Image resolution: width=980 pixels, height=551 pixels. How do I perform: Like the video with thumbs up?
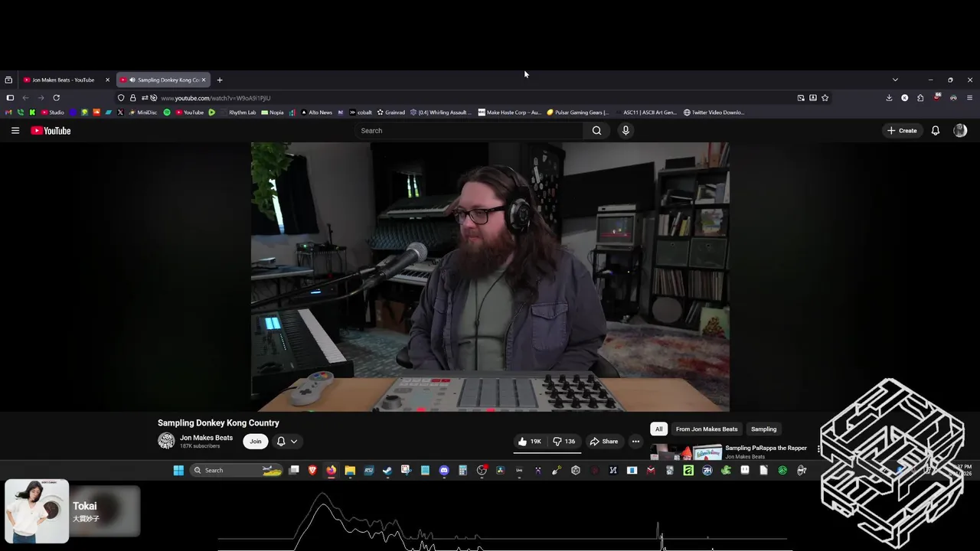[530, 442]
